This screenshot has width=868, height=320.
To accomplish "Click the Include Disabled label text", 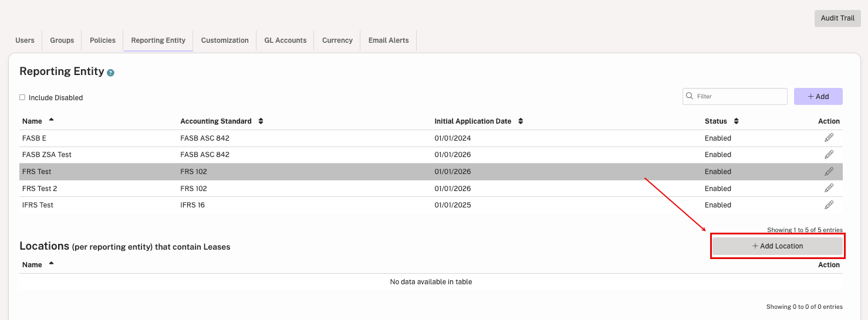I will pyautogui.click(x=56, y=98).
